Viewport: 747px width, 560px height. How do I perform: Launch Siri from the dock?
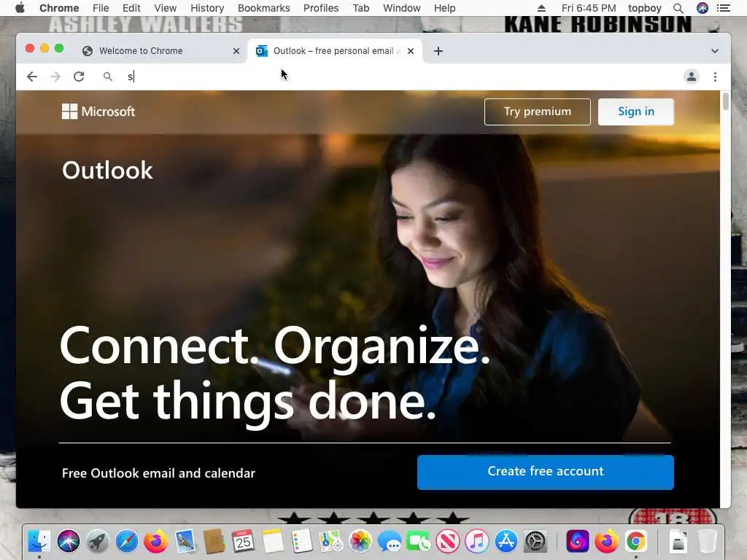[x=69, y=542]
